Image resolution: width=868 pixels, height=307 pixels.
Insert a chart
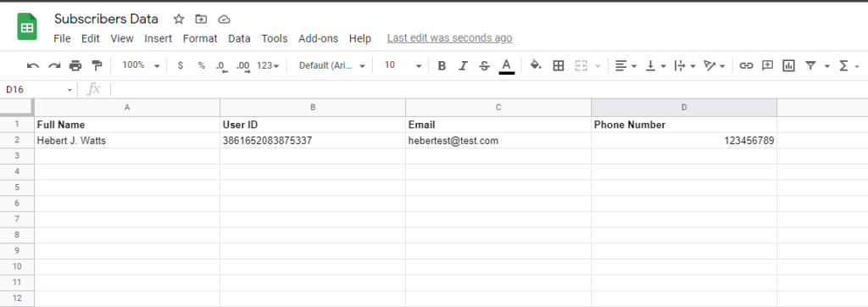(788, 66)
